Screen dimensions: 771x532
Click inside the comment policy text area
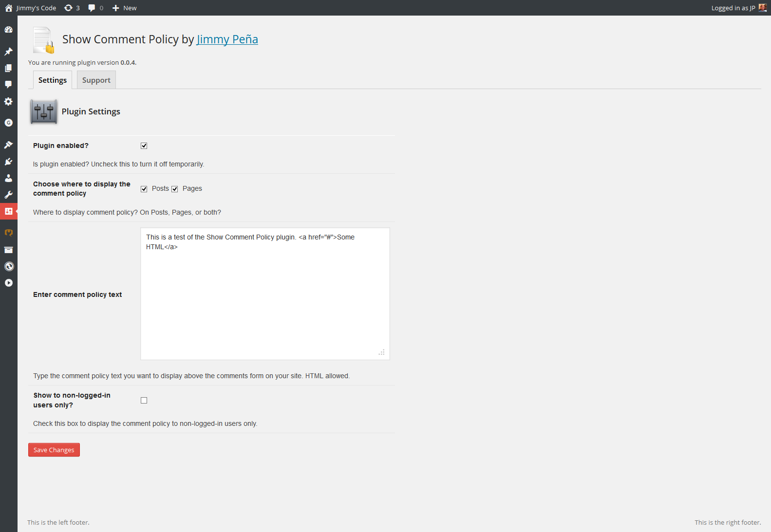click(265, 294)
